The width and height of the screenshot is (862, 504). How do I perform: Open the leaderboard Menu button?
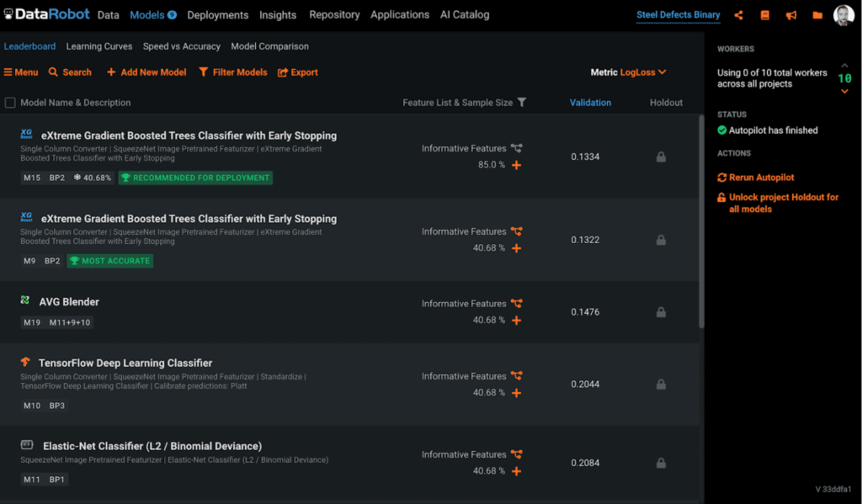pyautogui.click(x=21, y=72)
